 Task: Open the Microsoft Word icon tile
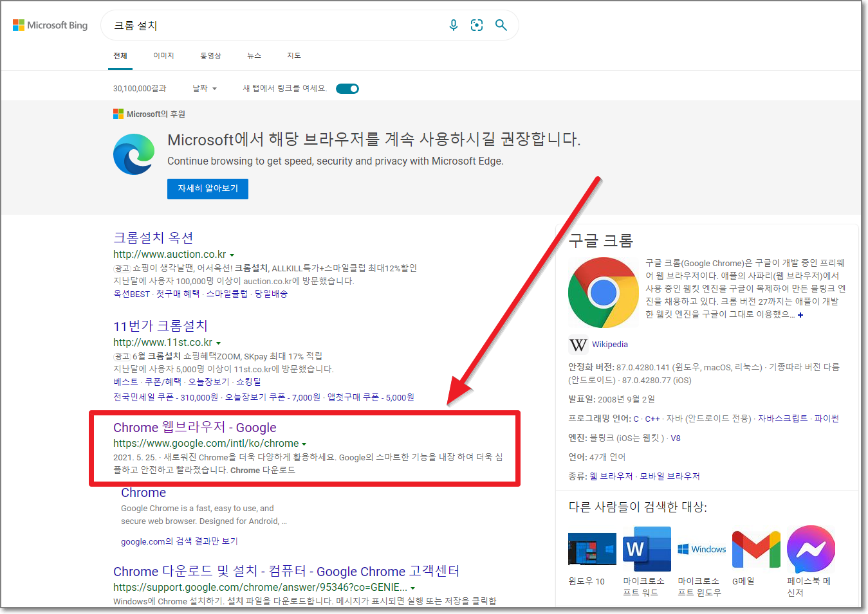click(x=647, y=549)
